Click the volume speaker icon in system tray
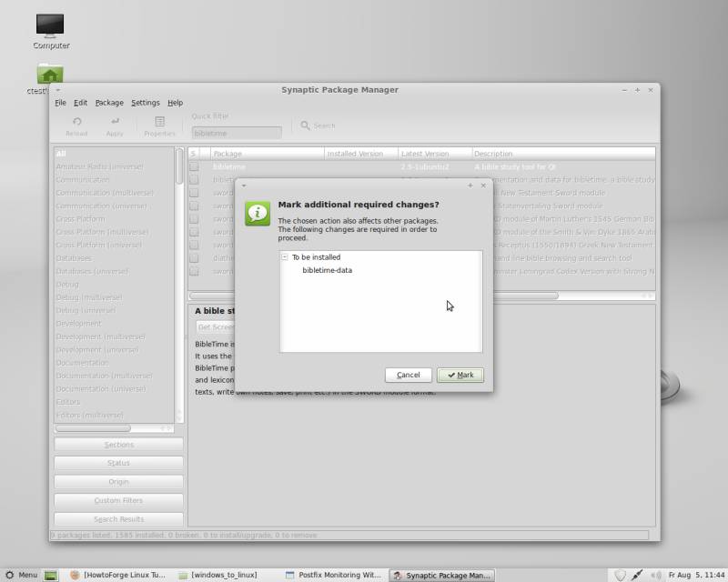The image size is (728, 582). pos(654,575)
